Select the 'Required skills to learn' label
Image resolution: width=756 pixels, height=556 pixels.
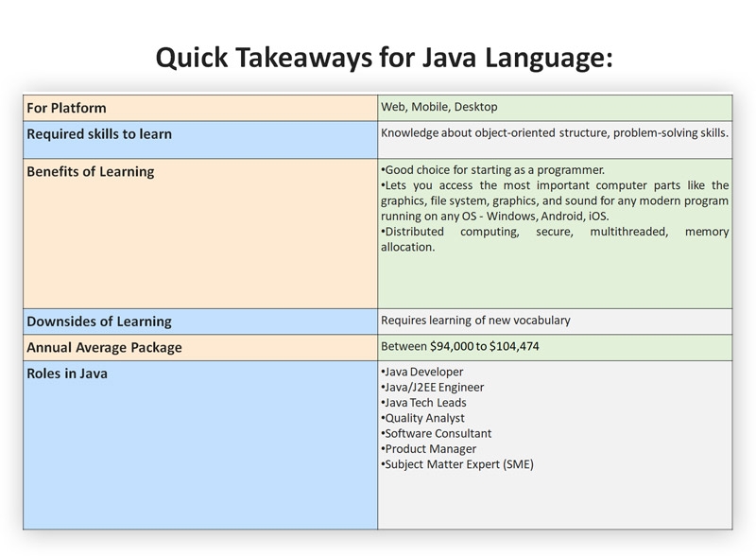tap(104, 133)
